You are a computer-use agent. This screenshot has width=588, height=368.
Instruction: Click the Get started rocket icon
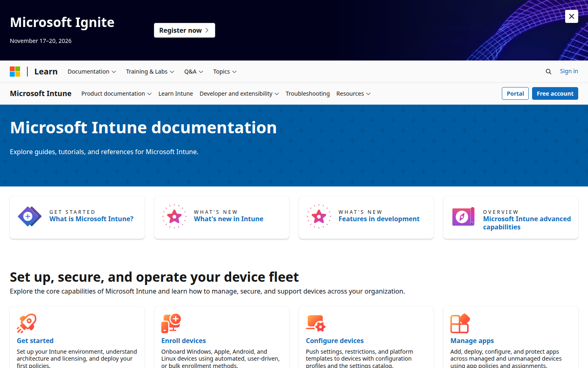(27, 323)
